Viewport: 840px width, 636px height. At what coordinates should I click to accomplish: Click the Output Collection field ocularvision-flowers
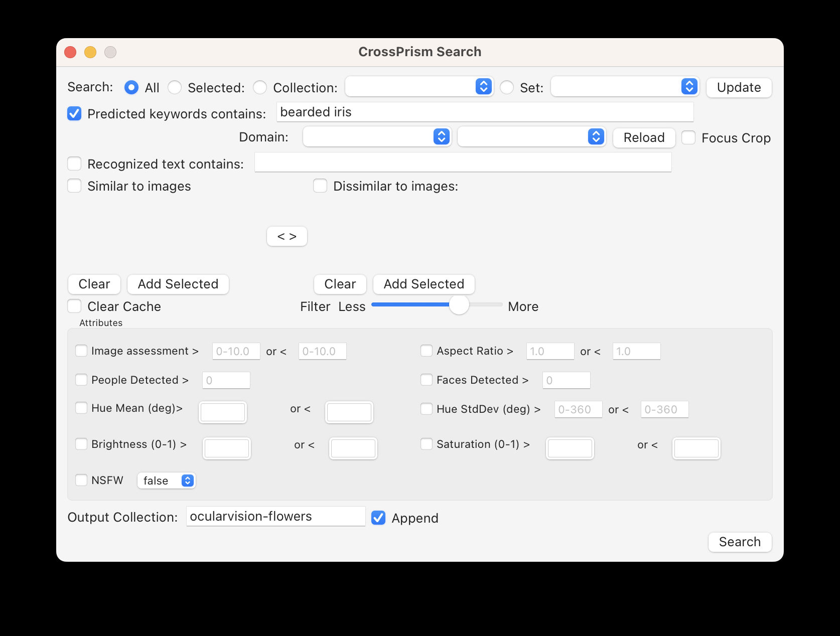[276, 516]
